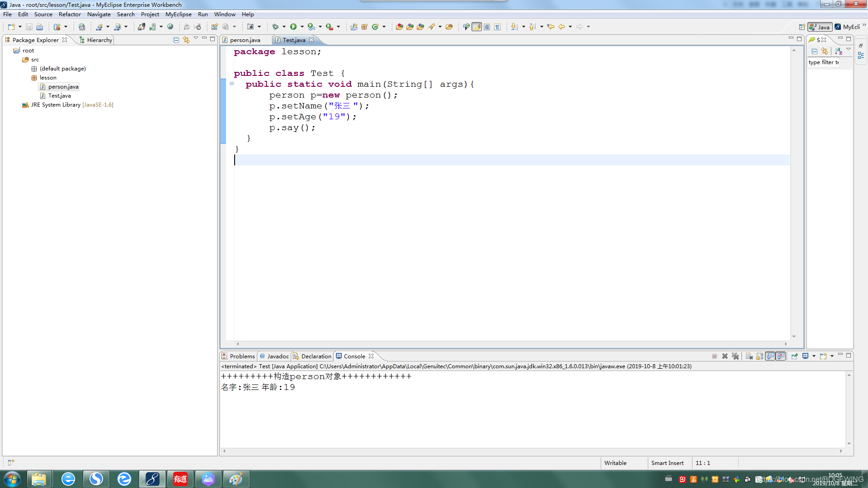The height and width of the screenshot is (488, 868).
Task: Select Test.java in Package Explorer tree
Action: click(x=59, y=95)
